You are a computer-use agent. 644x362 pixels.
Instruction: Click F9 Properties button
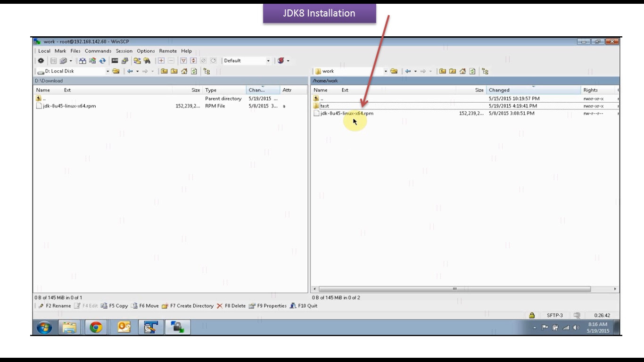(267, 306)
